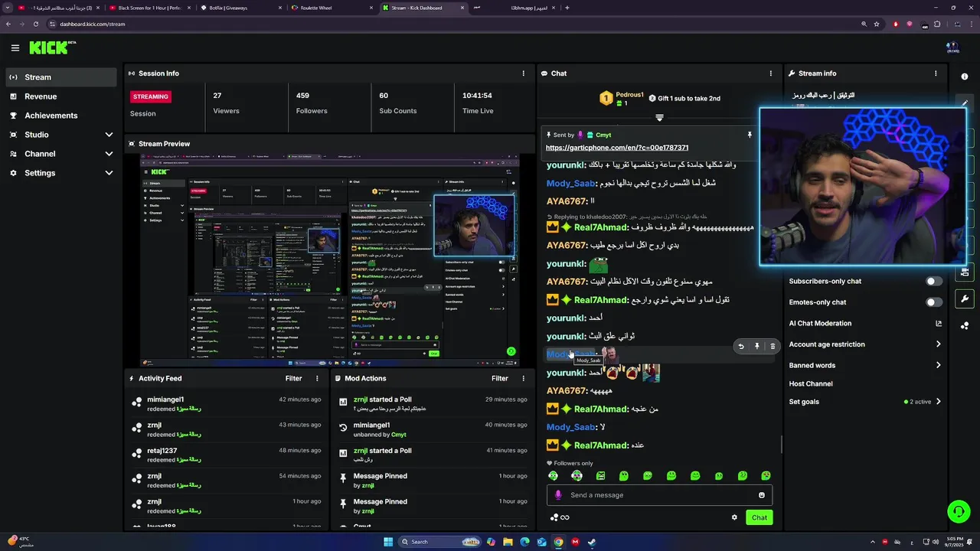Click the STREAMING status badge
This screenshot has height=551, width=980.
[x=150, y=96]
